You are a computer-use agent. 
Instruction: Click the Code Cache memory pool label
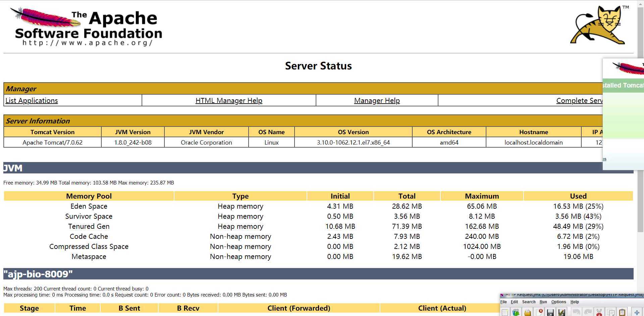pos(89,236)
